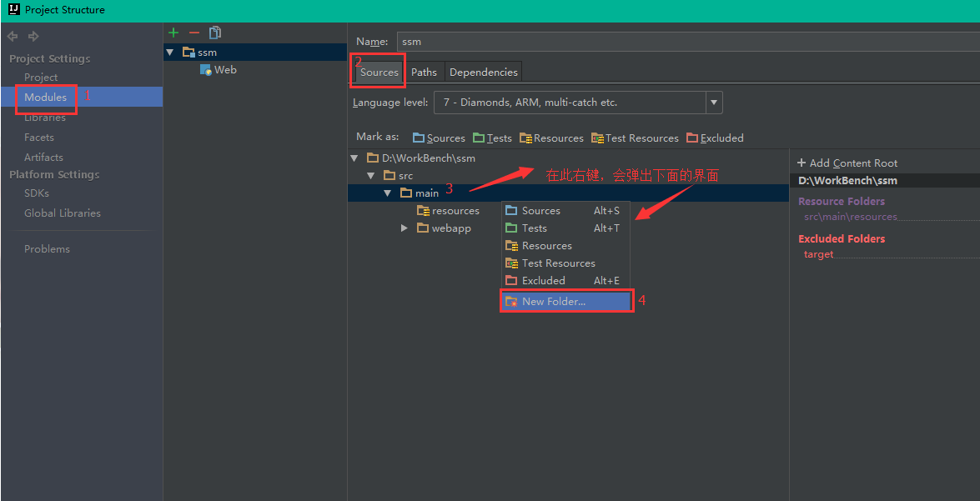980x501 pixels.
Task: Open Problems in the sidebar
Action: tap(47, 248)
